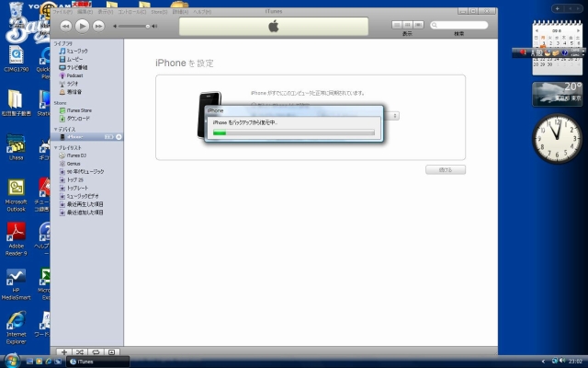Open the 編集 menu
This screenshot has width=588, height=368.
pos(85,12)
